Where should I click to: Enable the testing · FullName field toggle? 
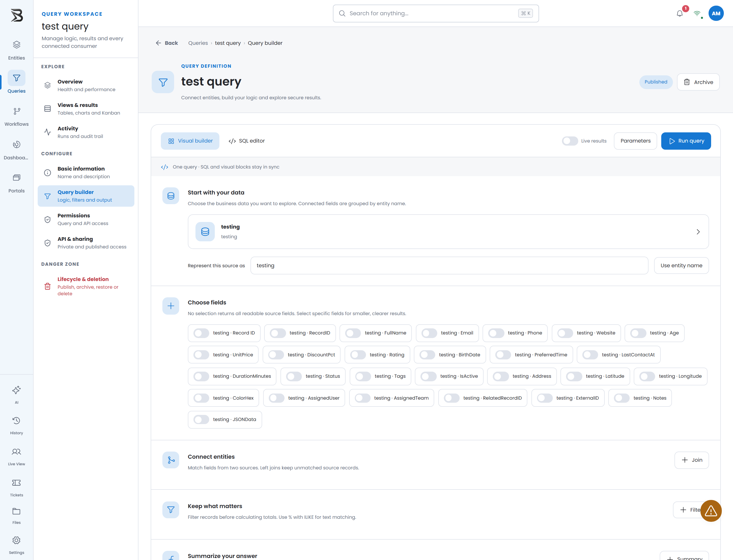click(353, 333)
